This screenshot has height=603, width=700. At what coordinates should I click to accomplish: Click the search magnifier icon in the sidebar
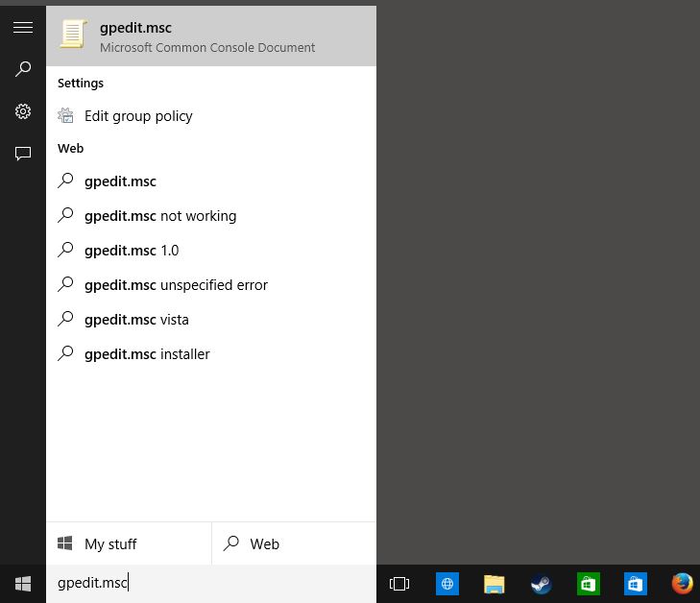(x=23, y=69)
